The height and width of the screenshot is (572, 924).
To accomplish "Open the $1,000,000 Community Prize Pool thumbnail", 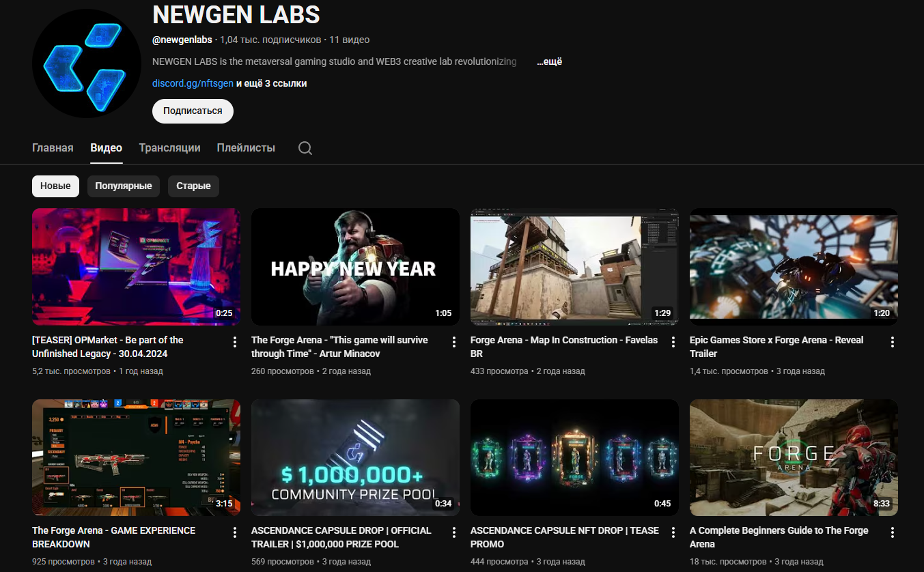I will click(355, 457).
